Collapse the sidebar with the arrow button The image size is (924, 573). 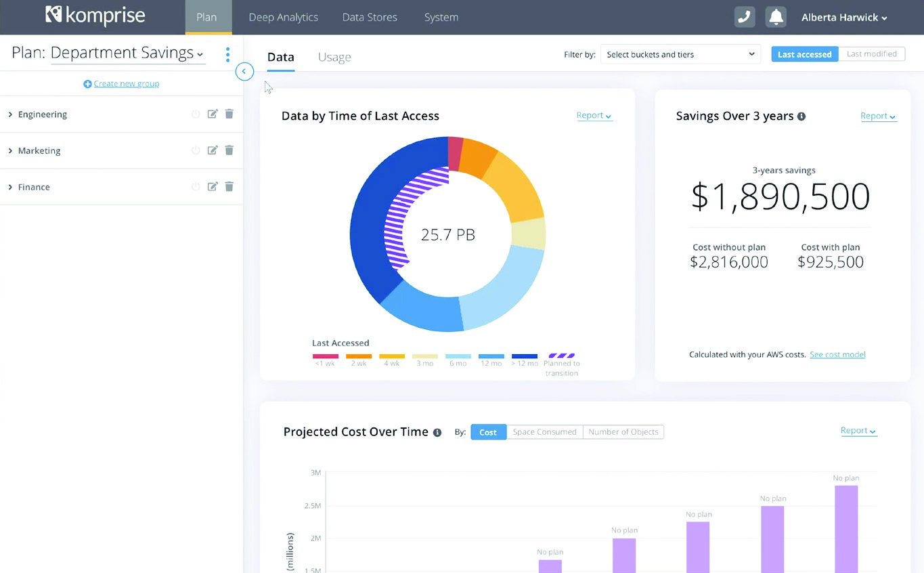pos(244,71)
